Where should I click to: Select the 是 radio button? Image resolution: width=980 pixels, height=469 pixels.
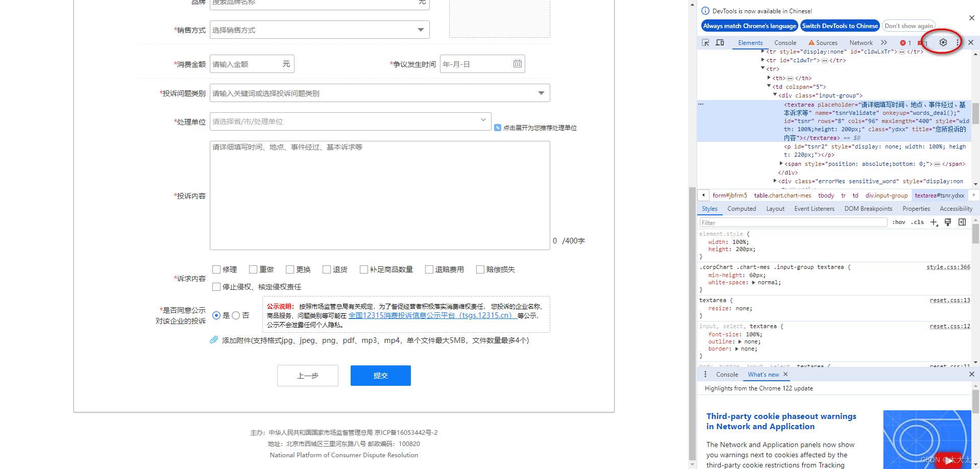216,315
